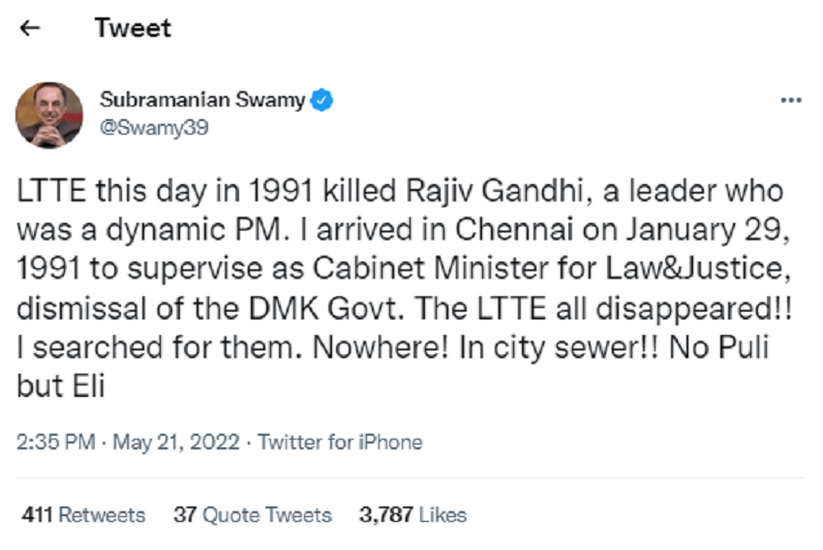Click the Twitter for iPhone source label
The width and height of the screenshot is (823, 550).
pyautogui.click(x=340, y=442)
